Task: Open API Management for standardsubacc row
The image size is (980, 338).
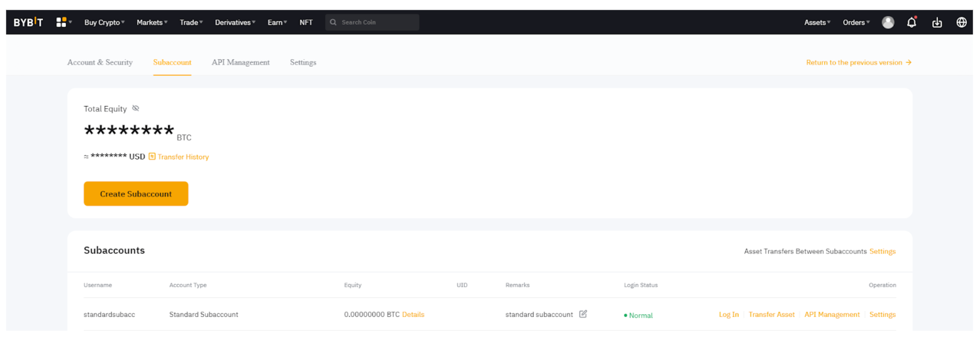Action: (x=832, y=314)
